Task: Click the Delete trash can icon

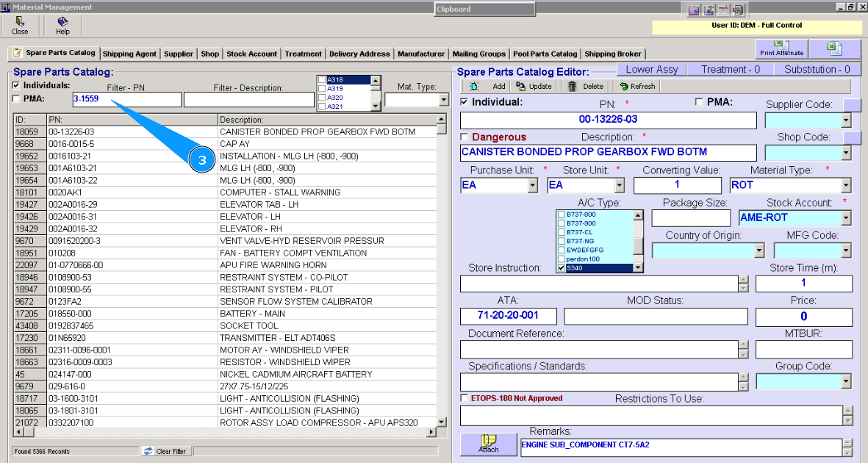Action: pyautogui.click(x=573, y=86)
